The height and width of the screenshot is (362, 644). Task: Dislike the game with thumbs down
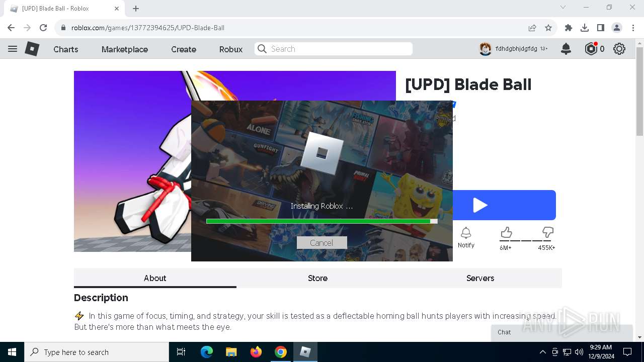547,232
